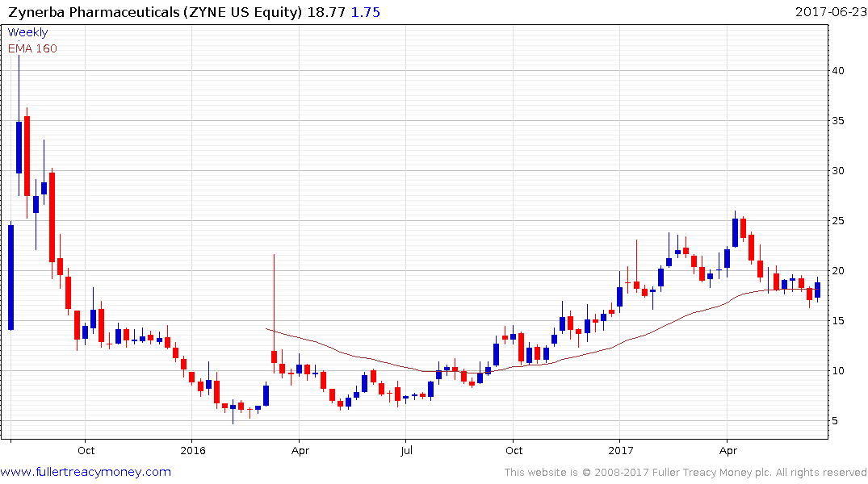The image size is (868, 484).
Task: Click the 2017 time axis label
Action: [x=621, y=450]
